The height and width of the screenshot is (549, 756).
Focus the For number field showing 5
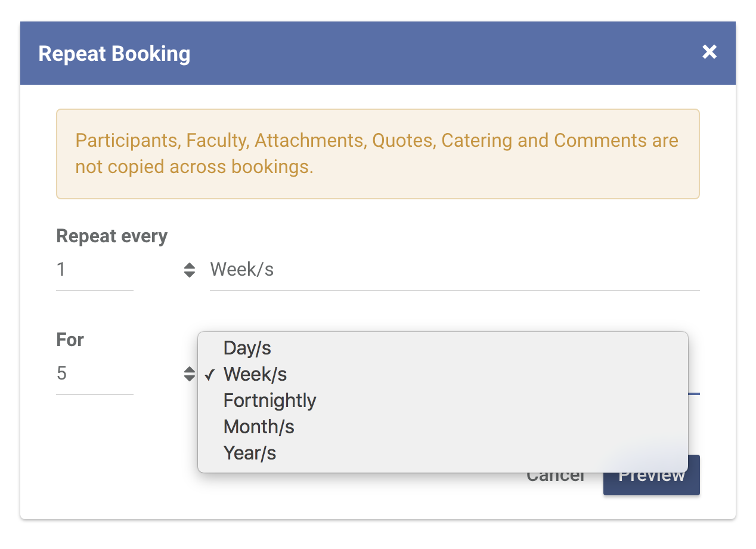(95, 374)
